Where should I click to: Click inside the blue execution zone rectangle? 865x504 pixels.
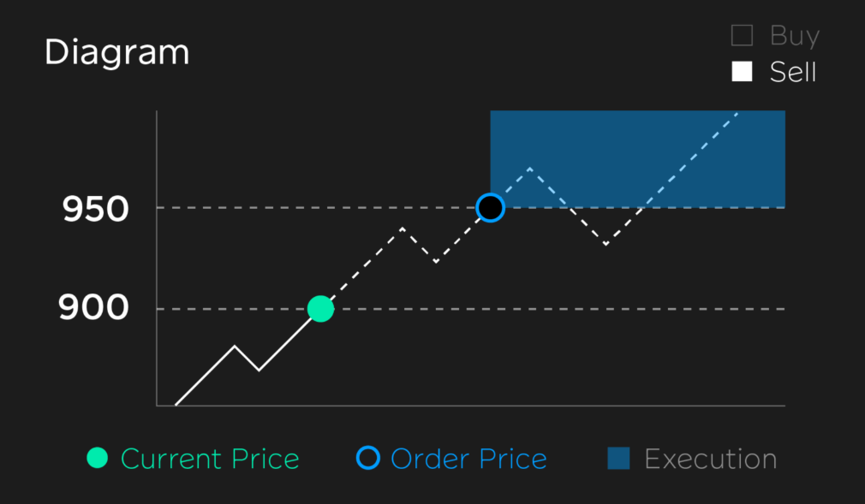click(x=638, y=159)
